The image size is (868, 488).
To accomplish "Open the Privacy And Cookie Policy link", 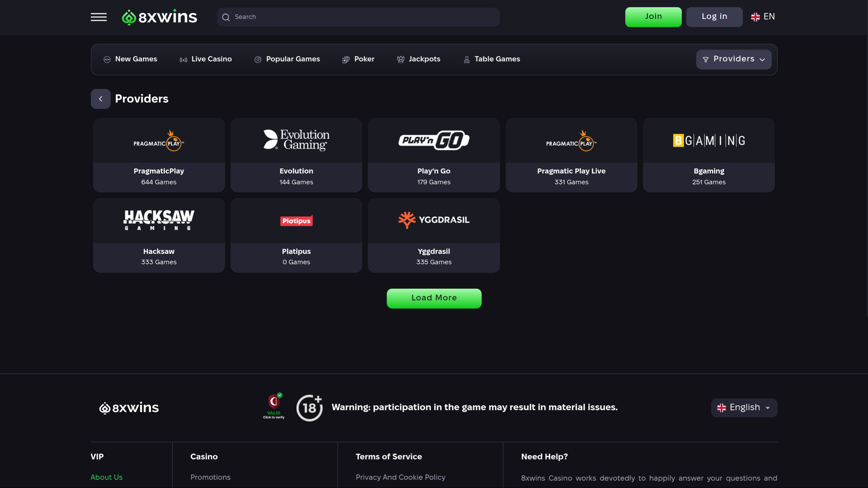I will [401, 477].
